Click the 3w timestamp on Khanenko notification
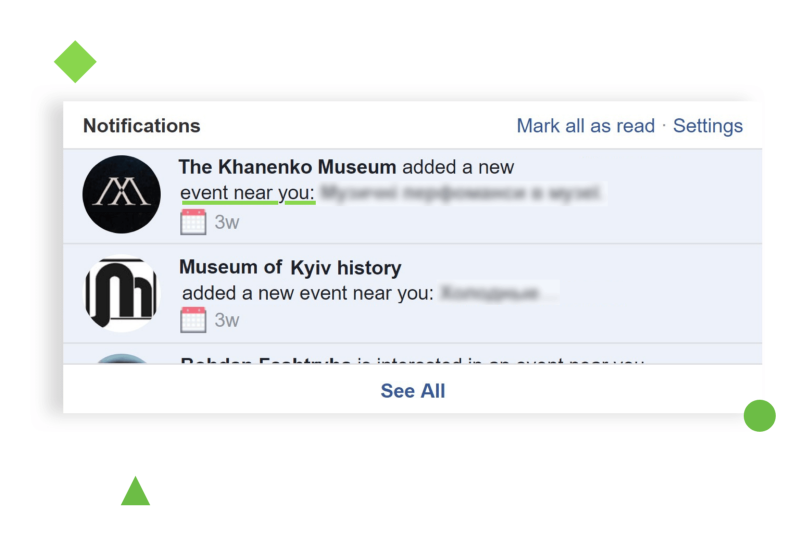This screenshot has height=545, width=800. click(x=227, y=222)
